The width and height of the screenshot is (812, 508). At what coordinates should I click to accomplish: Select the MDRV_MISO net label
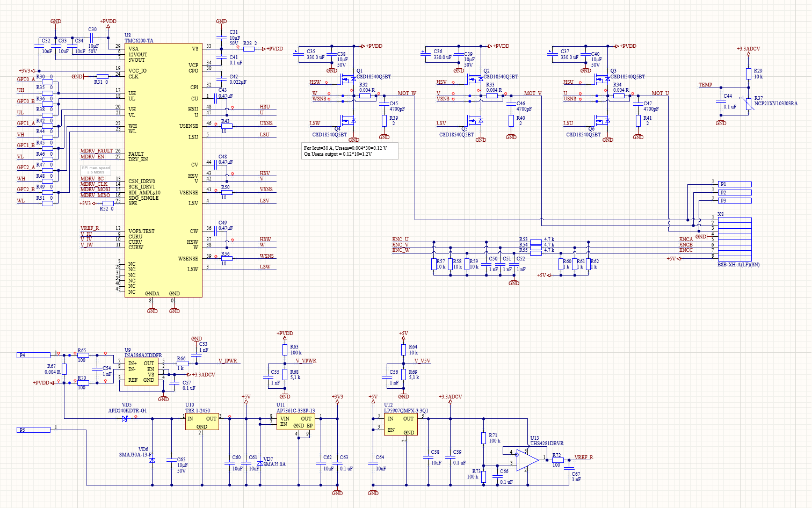click(x=95, y=195)
